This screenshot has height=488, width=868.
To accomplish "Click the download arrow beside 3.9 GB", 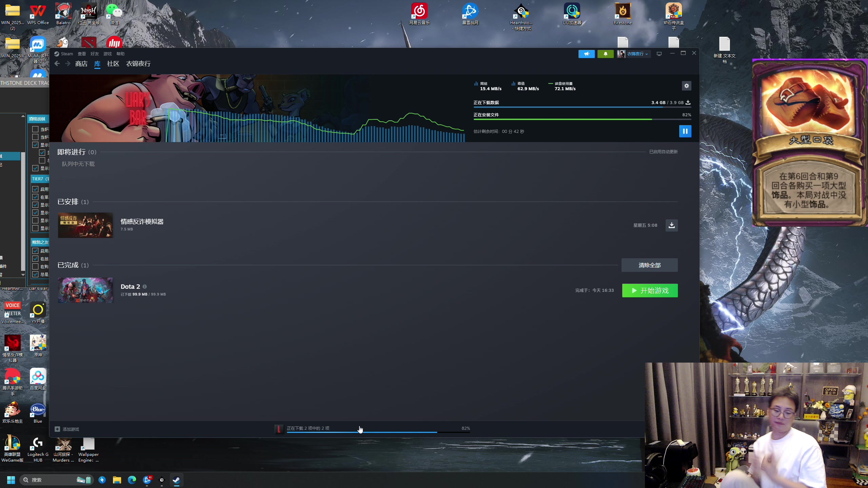I will tap(688, 102).
